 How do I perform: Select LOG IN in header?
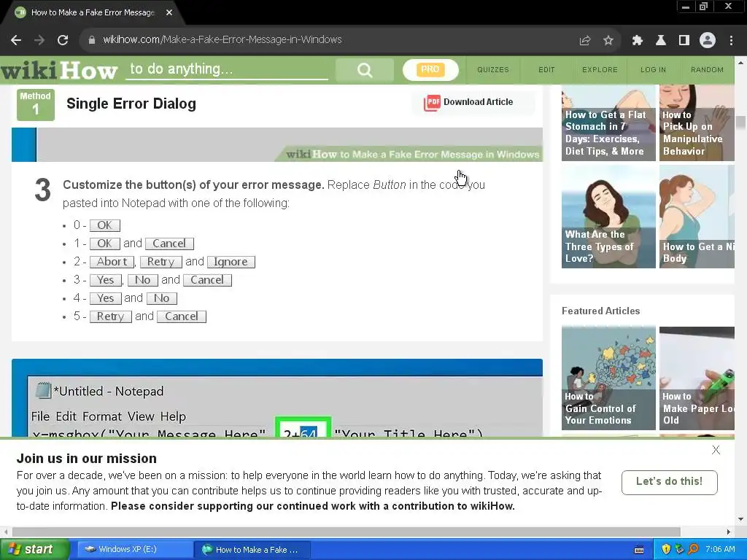[x=653, y=69]
